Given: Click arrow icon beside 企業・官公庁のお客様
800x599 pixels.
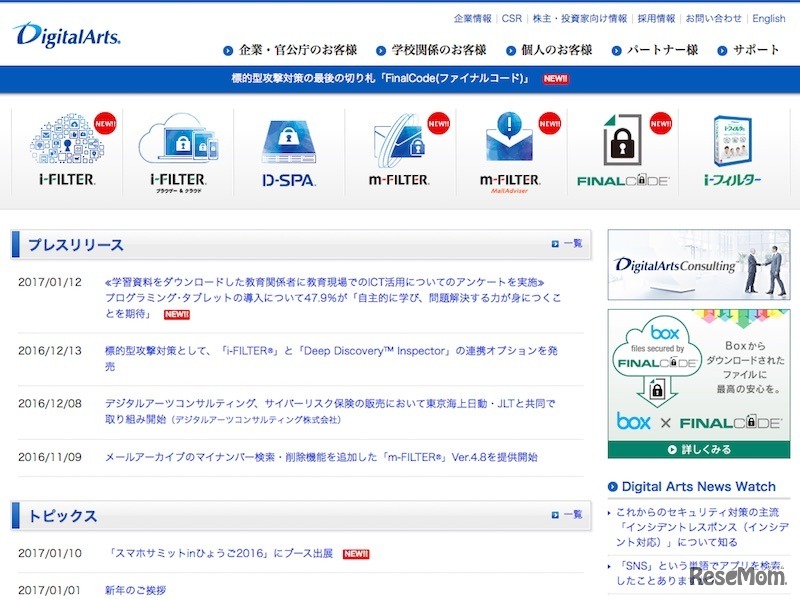Looking at the screenshot, I should [x=228, y=51].
